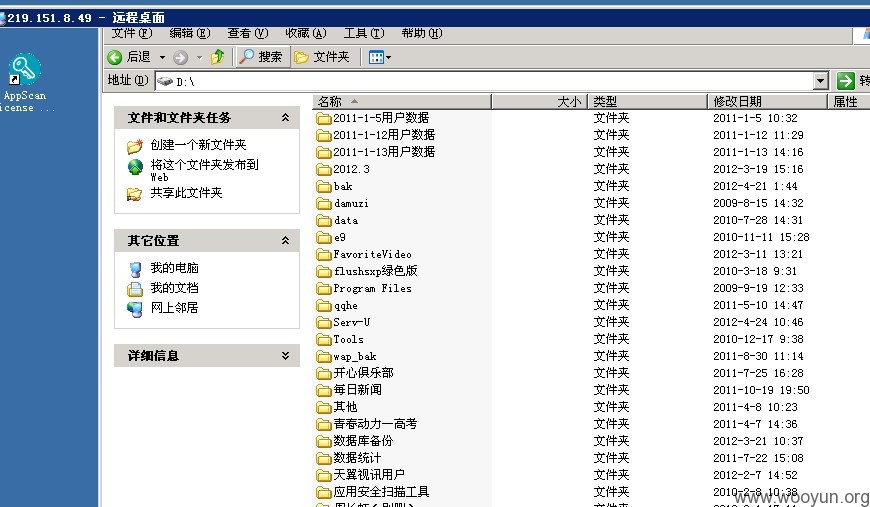
Task: Click the 数据统计 folder name
Action: (357, 458)
